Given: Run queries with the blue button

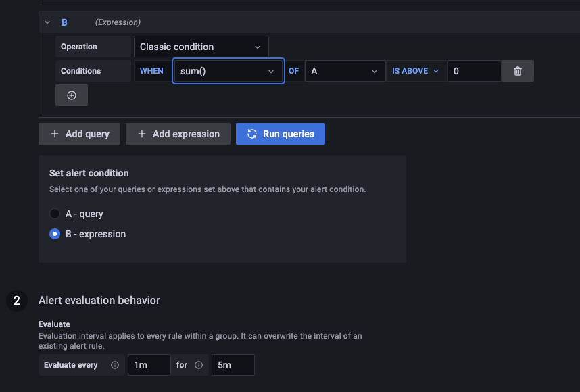Looking at the screenshot, I should pyautogui.click(x=281, y=134).
